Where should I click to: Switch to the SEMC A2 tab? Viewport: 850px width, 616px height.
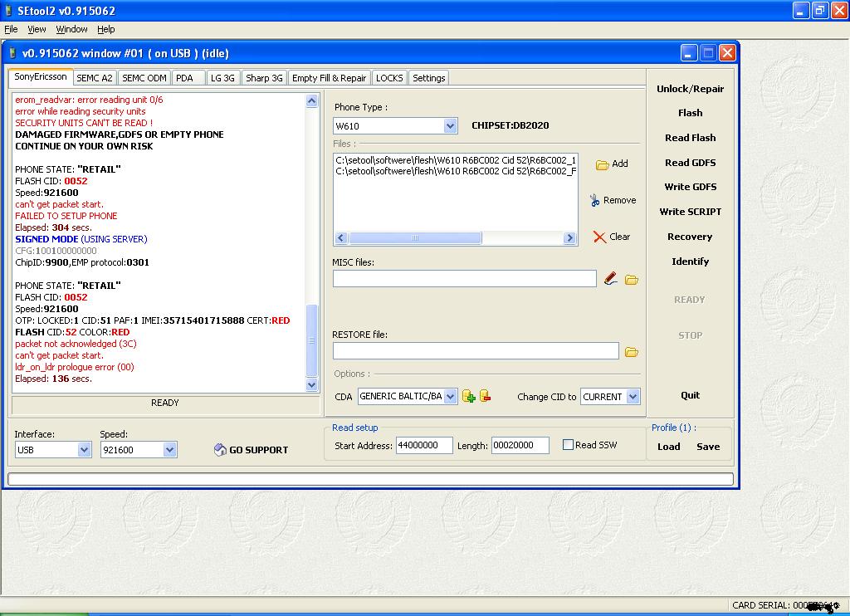point(95,78)
